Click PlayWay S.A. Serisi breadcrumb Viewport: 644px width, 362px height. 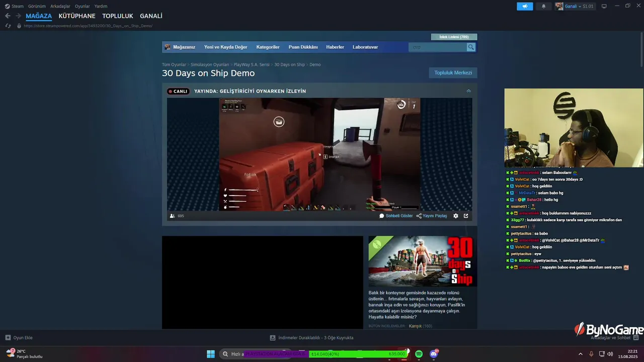[252, 64]
